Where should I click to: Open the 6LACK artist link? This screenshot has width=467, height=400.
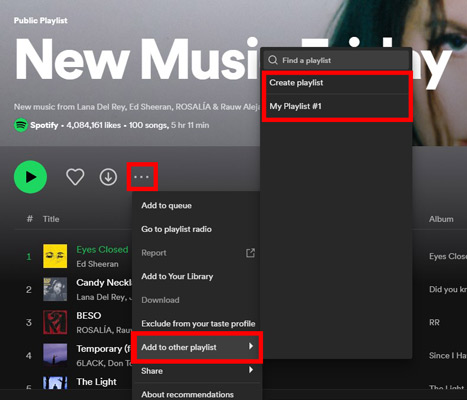tap(89, 363)
